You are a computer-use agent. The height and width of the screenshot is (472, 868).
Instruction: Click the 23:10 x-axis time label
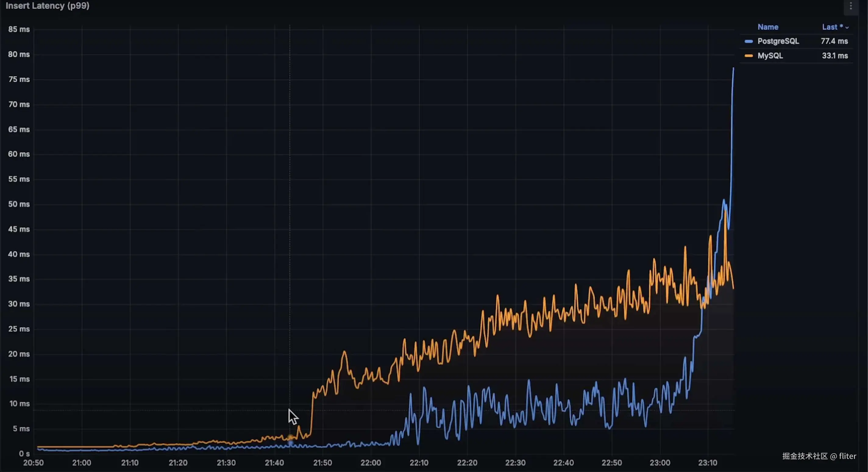click(707, 463)
